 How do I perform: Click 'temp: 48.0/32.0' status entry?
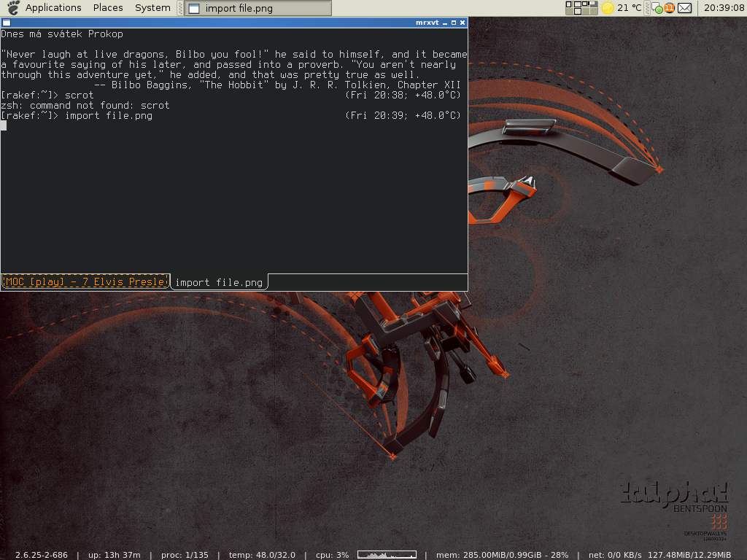coord(262,555)
